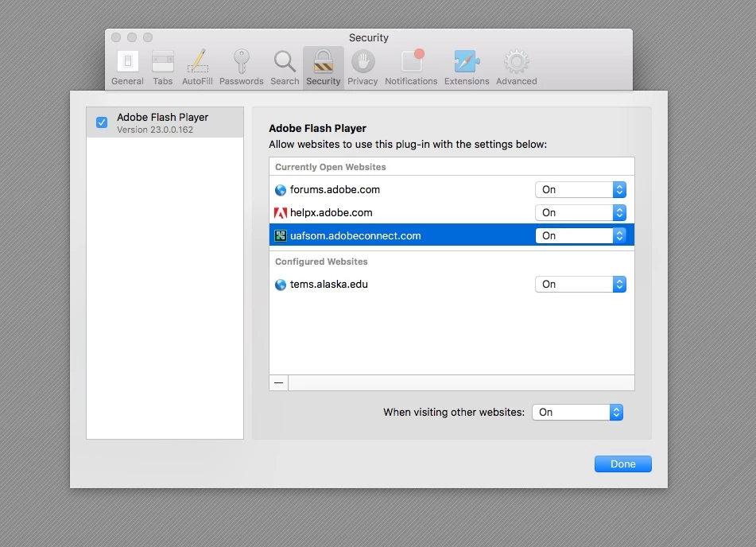Click the Adobe Connect icon beside uafsom.adobeconnect.com
The width and height of the screenshot is (756, 547).
pyautogui.click(x=280, y=236)
